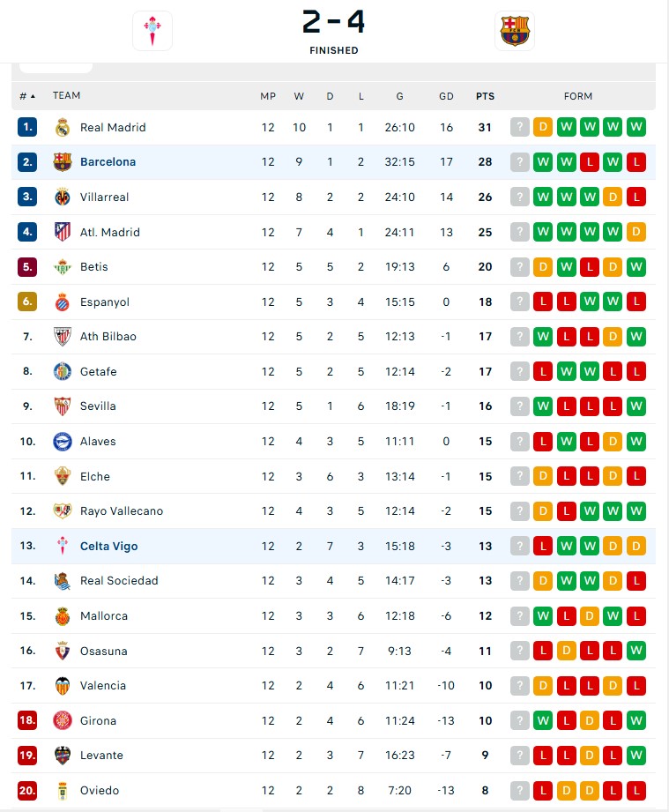Click the Valencia club crest

[63, 685]
